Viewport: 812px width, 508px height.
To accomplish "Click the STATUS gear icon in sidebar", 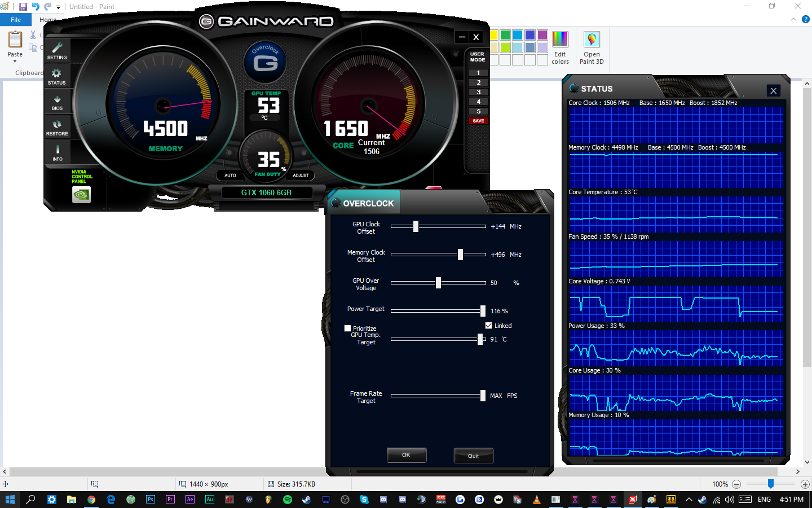I will (x=56, y=76).
